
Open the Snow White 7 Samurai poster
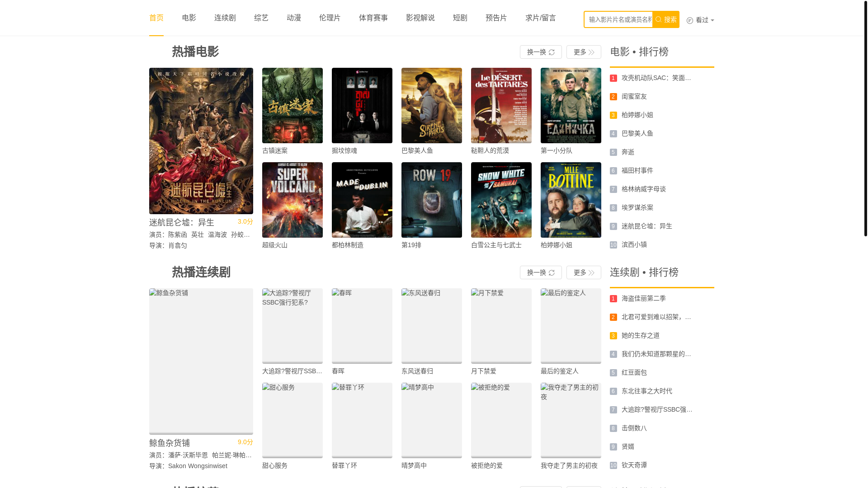pyautogui.click(x=501, y=200)
